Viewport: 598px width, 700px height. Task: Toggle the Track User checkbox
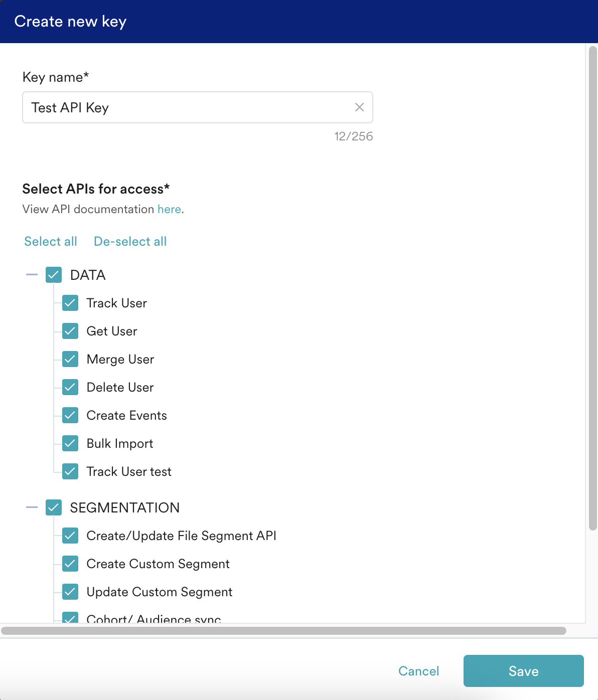[x=70, y=303]
